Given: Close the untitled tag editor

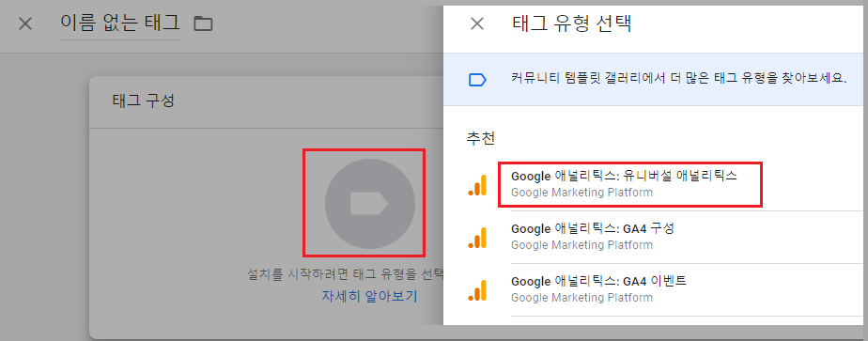Looking at the screenshot, I should pyautogui.click(x=25, y=23).
